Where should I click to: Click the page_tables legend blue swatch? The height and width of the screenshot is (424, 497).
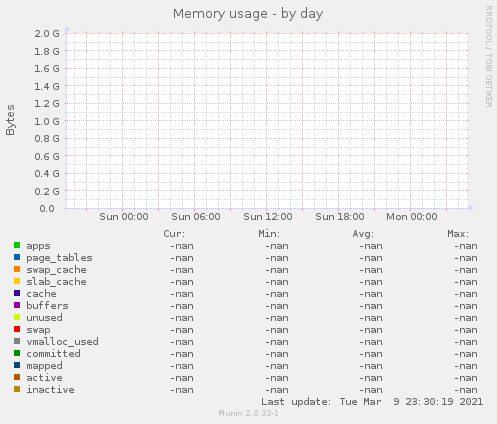pos(17,257)
